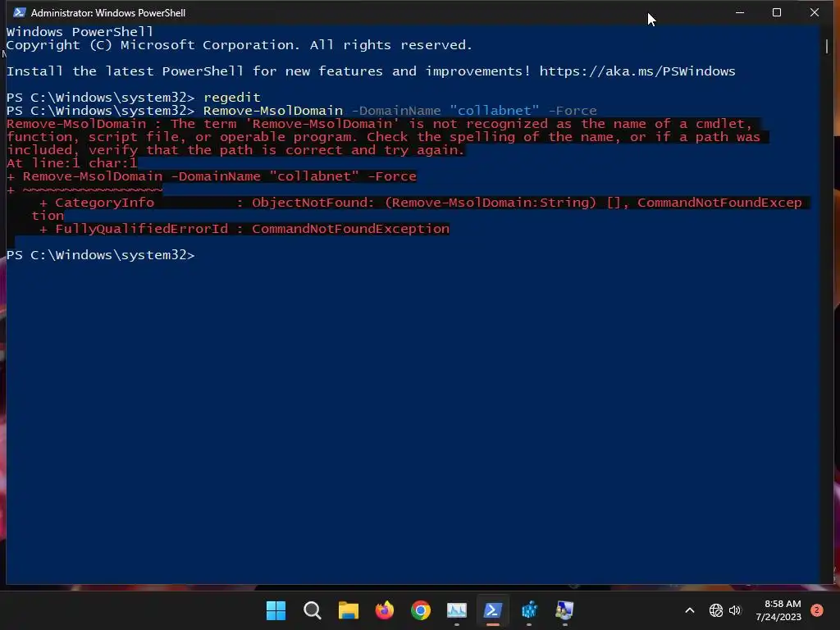840x630 pixels.
Task: Click the 'regedit' command text
Action: [x=232, y=98]
